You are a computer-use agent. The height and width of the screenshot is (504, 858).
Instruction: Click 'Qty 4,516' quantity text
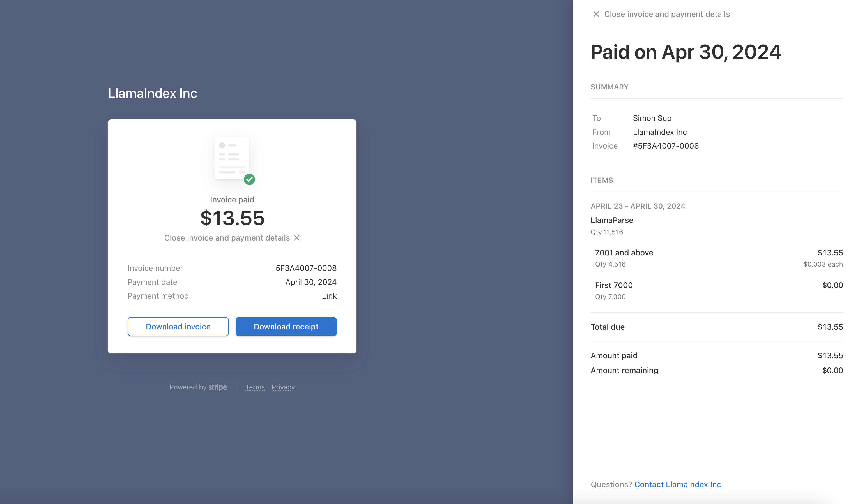click(x=610, y=264)
